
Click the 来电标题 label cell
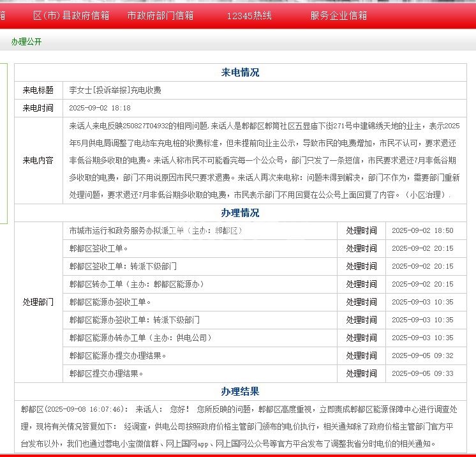pyautogui.click(x=38, y=90)
